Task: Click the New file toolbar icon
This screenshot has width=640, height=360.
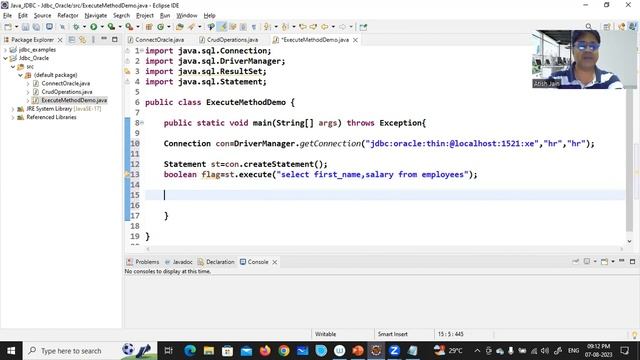Action: pos(8,27)
